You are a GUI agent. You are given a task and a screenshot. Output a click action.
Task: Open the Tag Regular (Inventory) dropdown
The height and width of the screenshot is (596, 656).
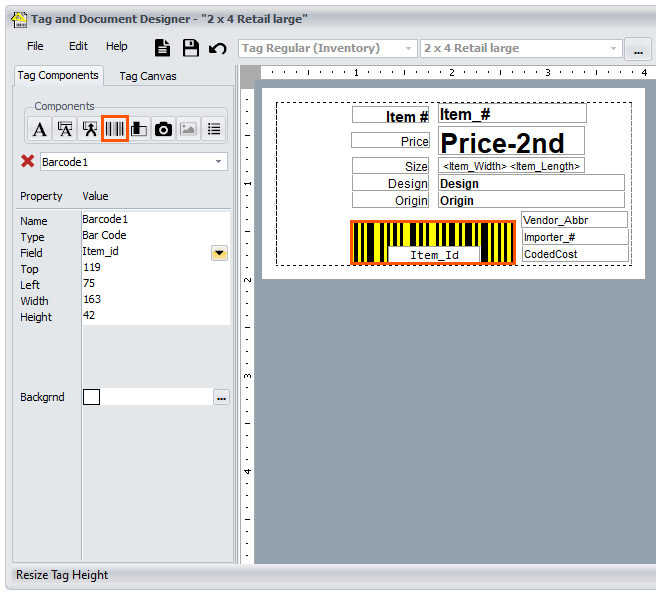point(328,49)
